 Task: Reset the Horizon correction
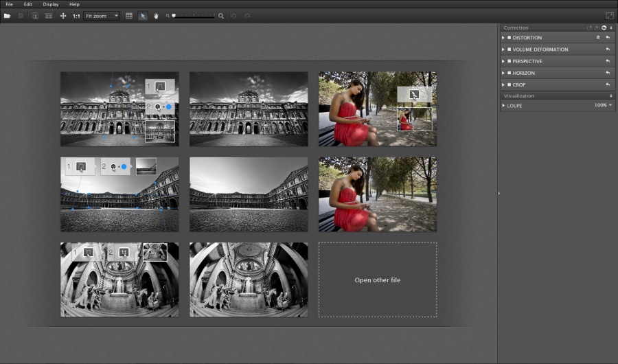tap(608, 73)
